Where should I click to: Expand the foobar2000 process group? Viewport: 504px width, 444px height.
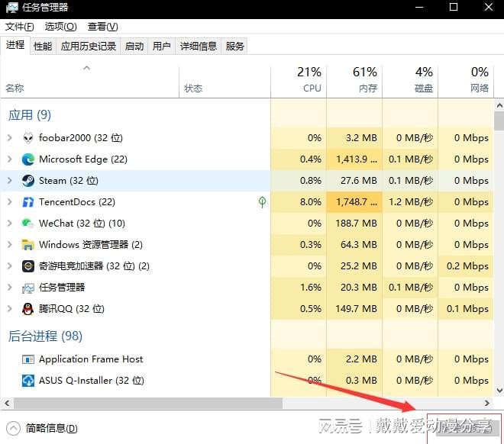(10, 138)
